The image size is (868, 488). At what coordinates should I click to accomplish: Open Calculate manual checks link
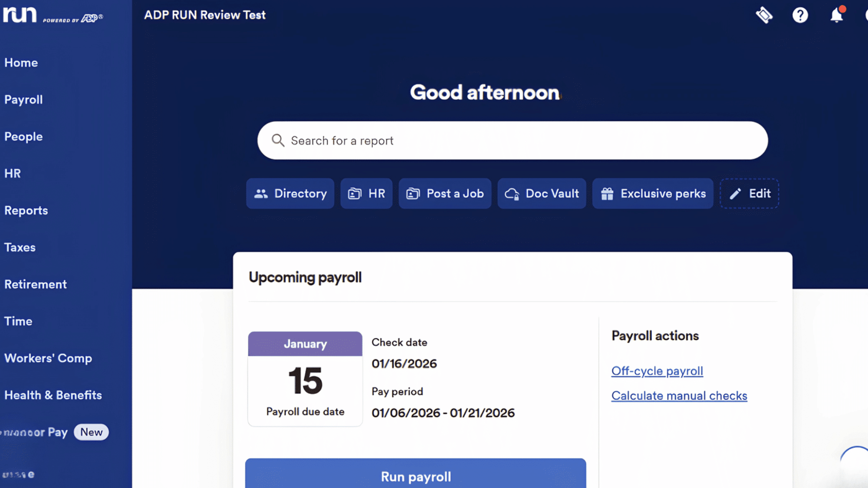pyautogui.click(x=679, y=396)
